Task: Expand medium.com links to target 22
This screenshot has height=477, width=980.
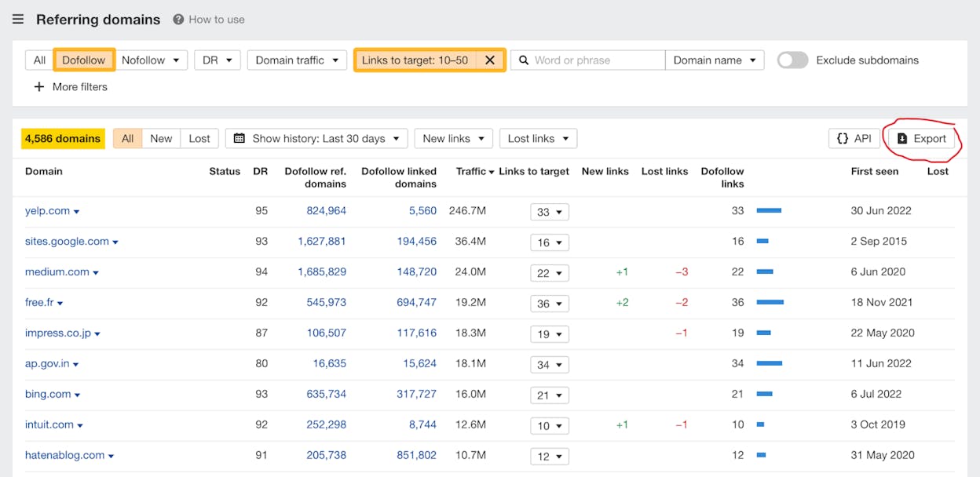Action: (550, 273)
